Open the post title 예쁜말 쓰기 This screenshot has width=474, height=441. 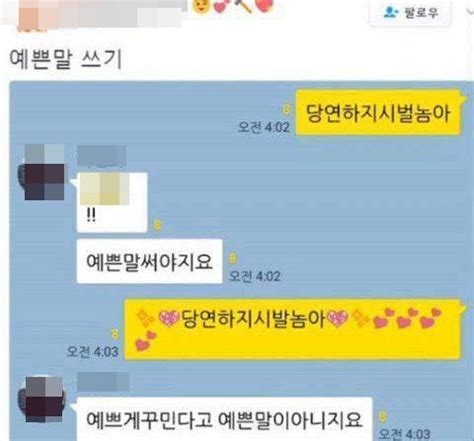pos(65,59)
